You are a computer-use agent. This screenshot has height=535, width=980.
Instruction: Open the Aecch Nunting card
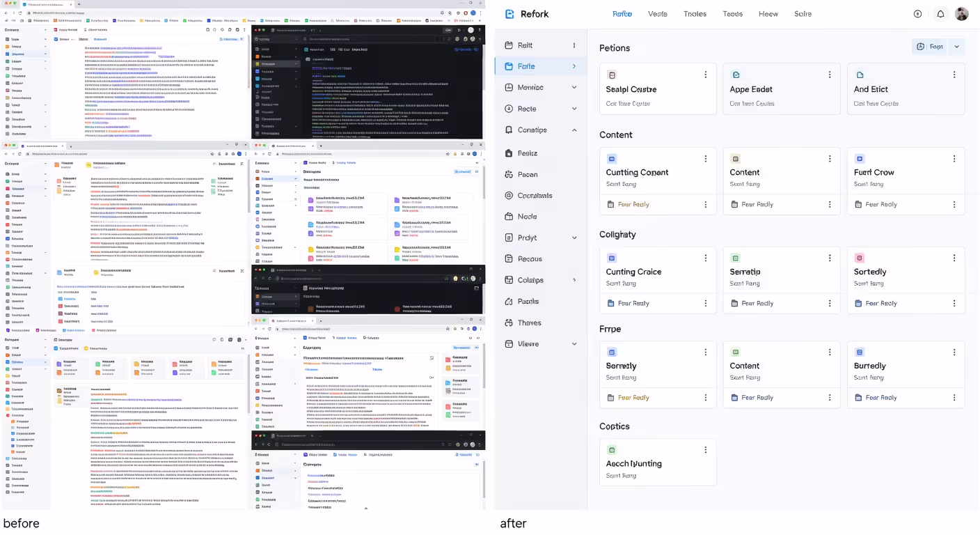tap(658, 462)
